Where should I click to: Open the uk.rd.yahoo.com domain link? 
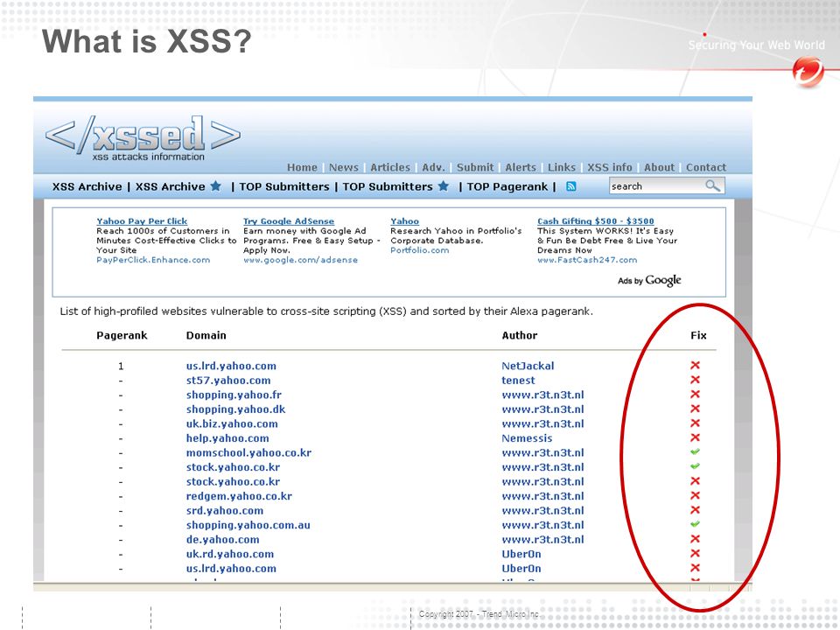(x=230, y=554)
